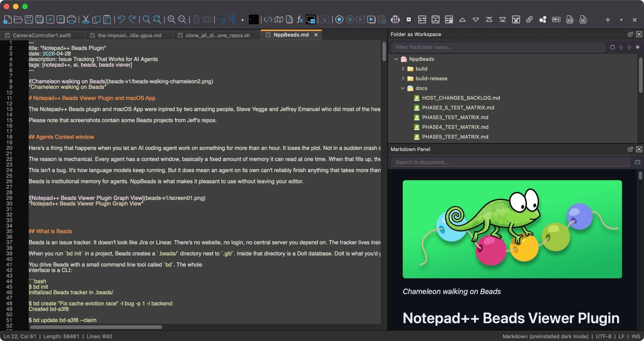
Task: Click the Undo arrow icon
Action: coord(121,20)
